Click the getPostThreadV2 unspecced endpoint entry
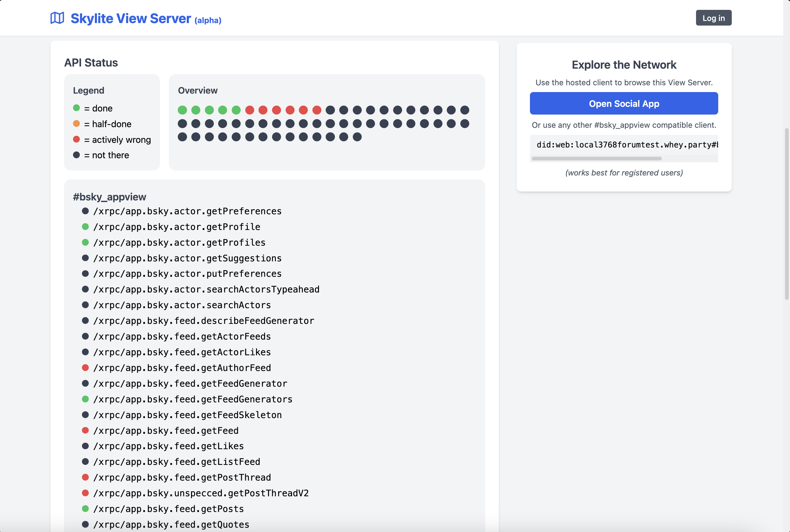This screenshot has width=790, height=532. (x=201, y=493)
